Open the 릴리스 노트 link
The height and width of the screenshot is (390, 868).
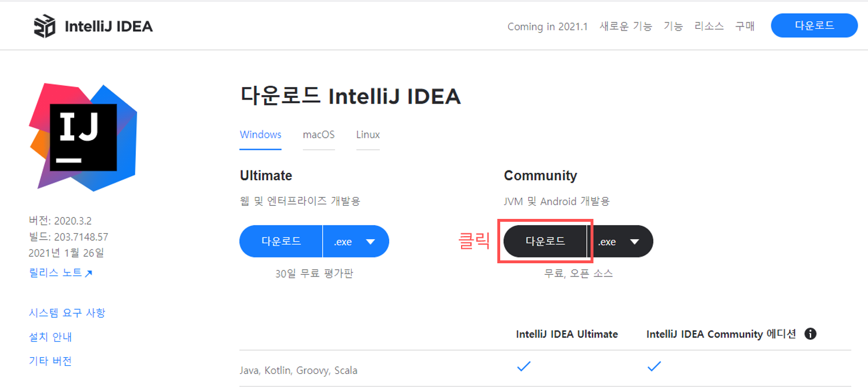[x=60, y=273]
